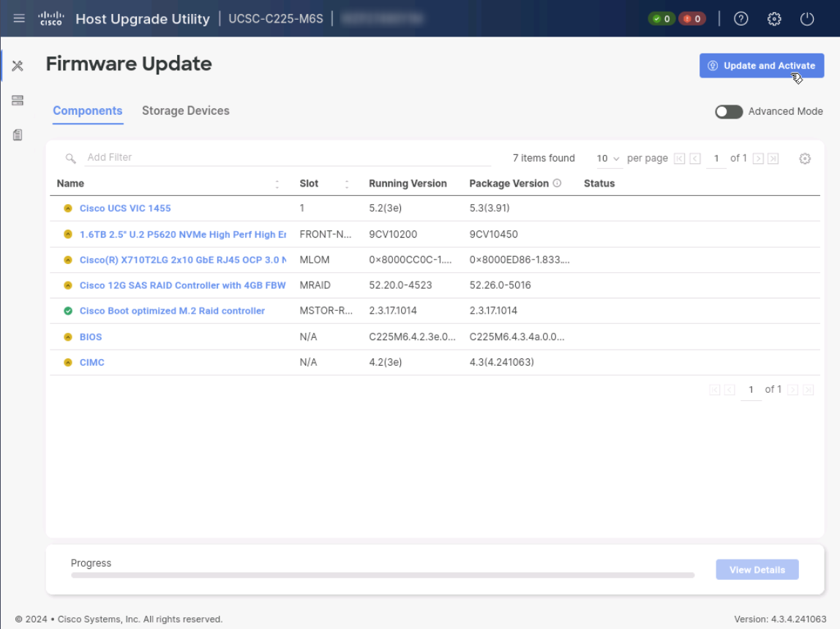Viewport: 840px width, 629px height.
Task: Go to last page using bottom pager
Action: click(809, 390)
